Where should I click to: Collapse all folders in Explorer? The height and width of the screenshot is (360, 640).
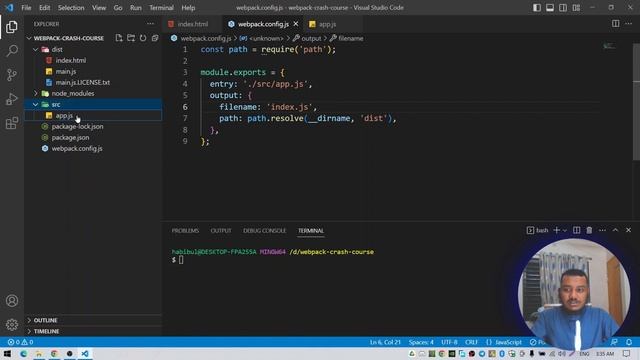click(x=155, y=38)
